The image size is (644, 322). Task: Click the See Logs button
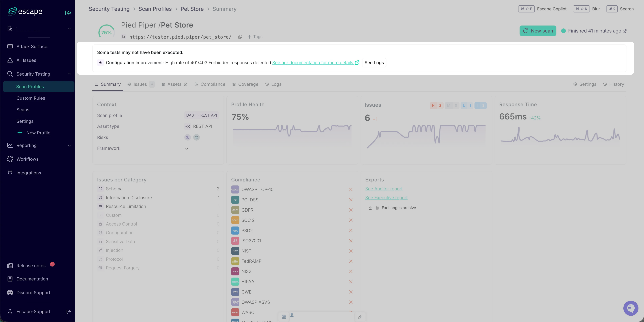(374, 63)
